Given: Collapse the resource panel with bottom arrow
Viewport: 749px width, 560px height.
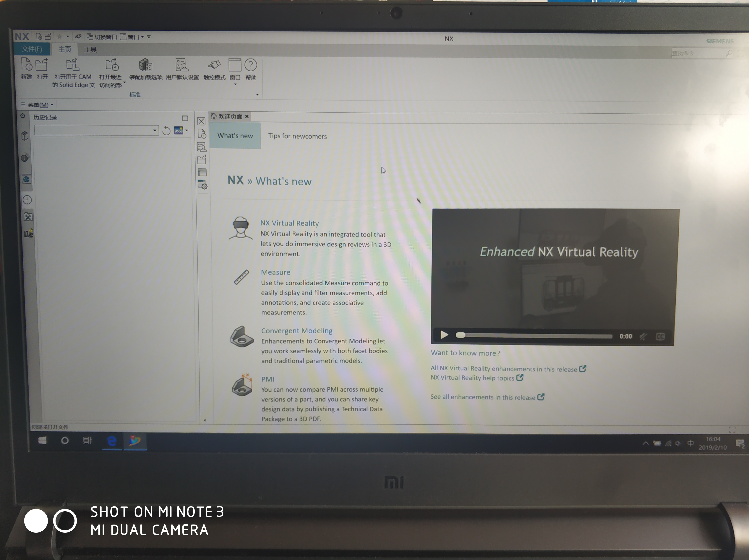Looking at the screenshot, I should click(205, 420).
